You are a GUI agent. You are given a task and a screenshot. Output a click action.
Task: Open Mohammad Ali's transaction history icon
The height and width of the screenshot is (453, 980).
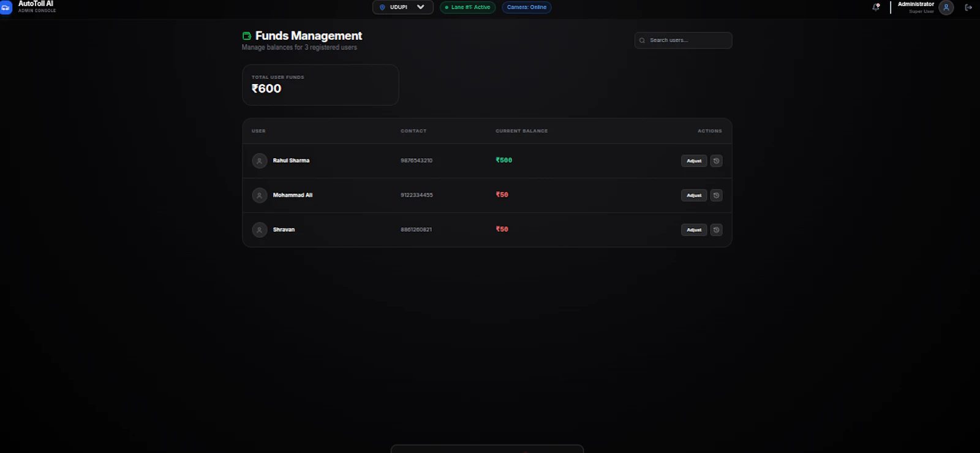click(716, 195)
